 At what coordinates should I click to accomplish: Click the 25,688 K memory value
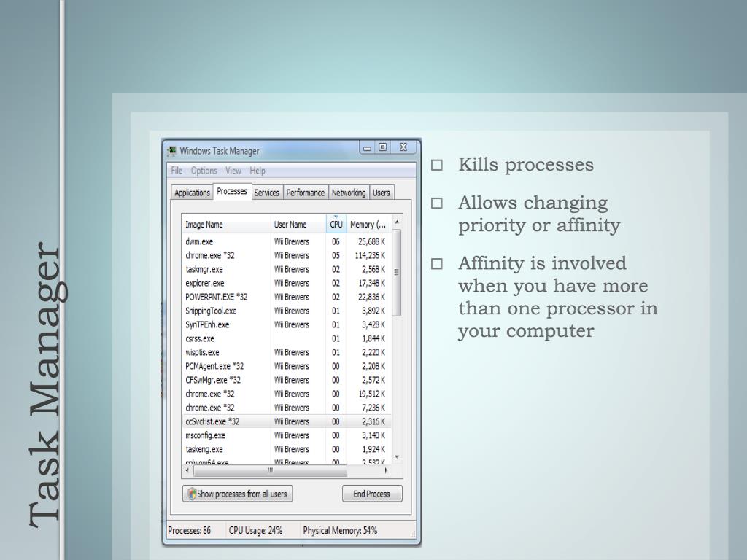click(x=371, y=241)
